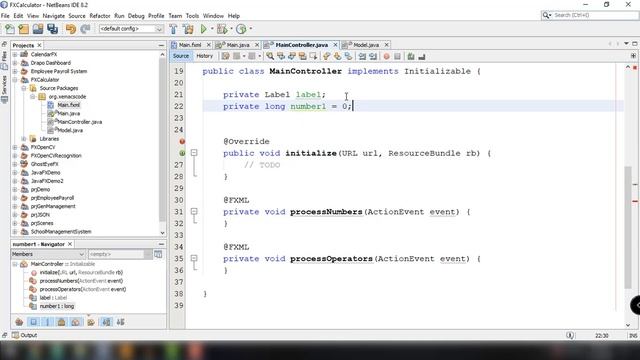This screenshot has width=640, height=360.
Task: Click the editor vertical scrollbar thumb
Action: (x=628, y=227)
